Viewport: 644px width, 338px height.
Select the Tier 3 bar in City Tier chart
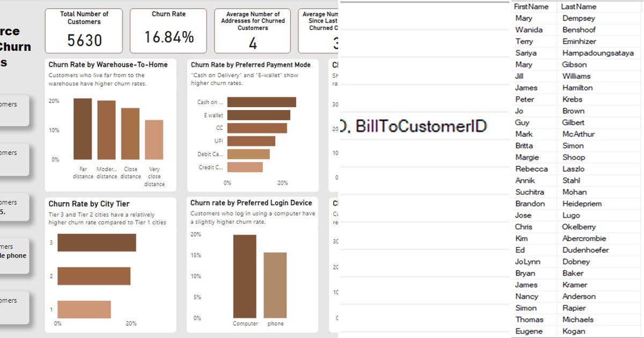click(x=98, y=243)
